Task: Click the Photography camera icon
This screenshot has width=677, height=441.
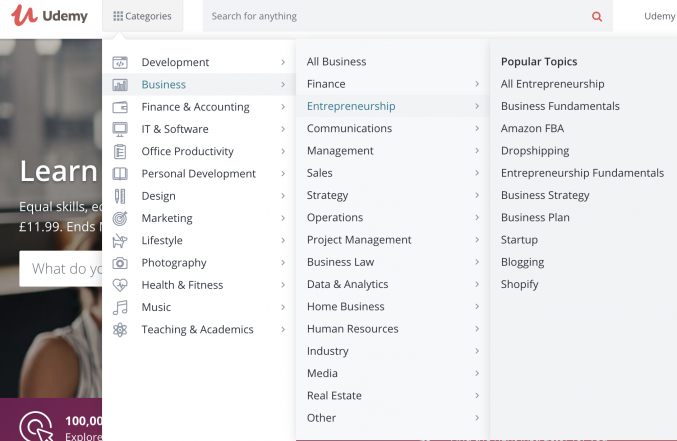Action: pyautogui.click(x=120, y=263)
